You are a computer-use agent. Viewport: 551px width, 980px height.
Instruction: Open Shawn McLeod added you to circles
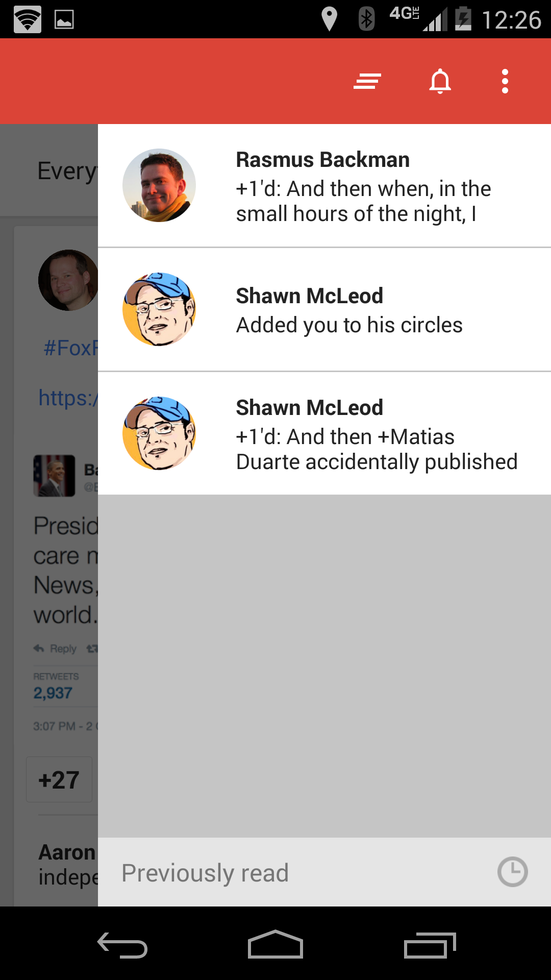pyautogui.click(x=324, y=310)
